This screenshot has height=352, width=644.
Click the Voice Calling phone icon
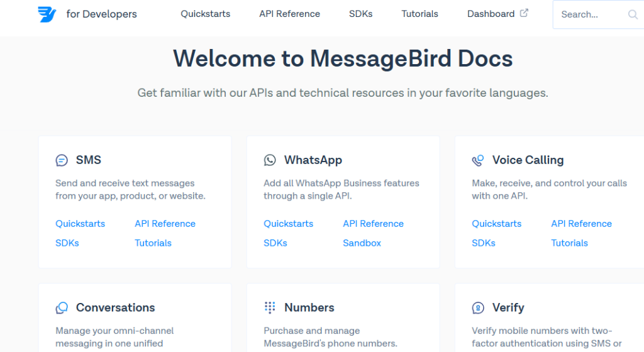coord(478,160)
